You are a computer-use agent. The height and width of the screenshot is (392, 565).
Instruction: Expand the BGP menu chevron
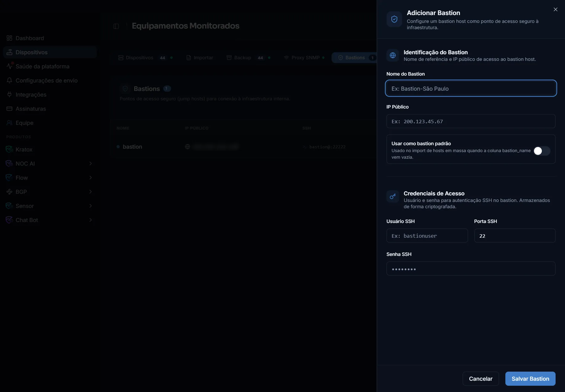90,192
